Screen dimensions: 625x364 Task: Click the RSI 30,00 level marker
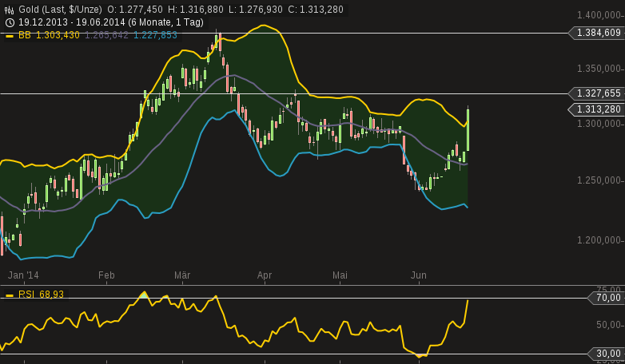(605, 354)
